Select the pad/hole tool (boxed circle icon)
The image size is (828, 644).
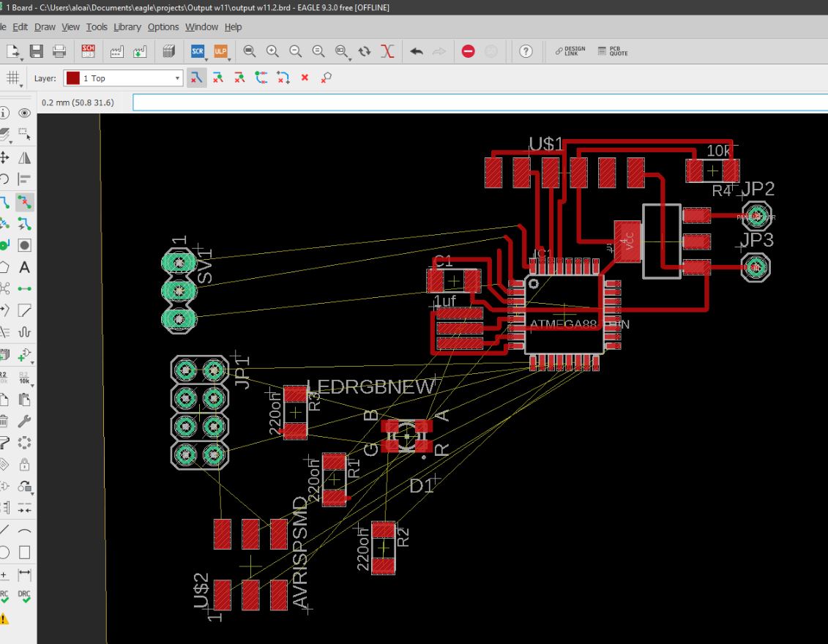pos(24,245)
